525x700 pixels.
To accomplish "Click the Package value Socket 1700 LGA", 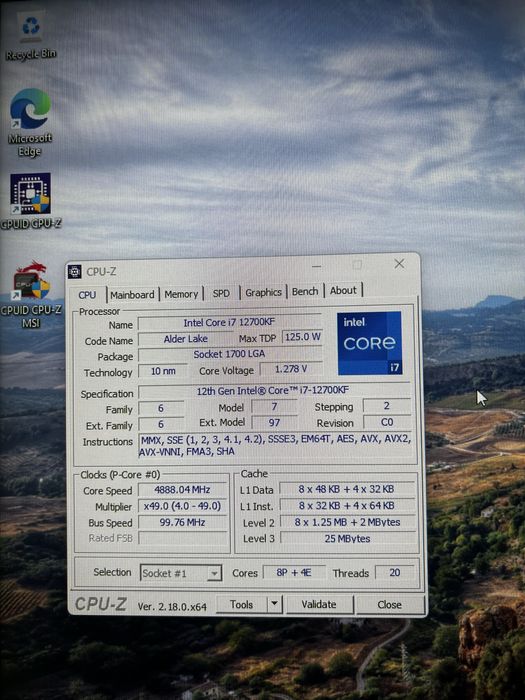I will pyautogui.click(x=229, y=354).
